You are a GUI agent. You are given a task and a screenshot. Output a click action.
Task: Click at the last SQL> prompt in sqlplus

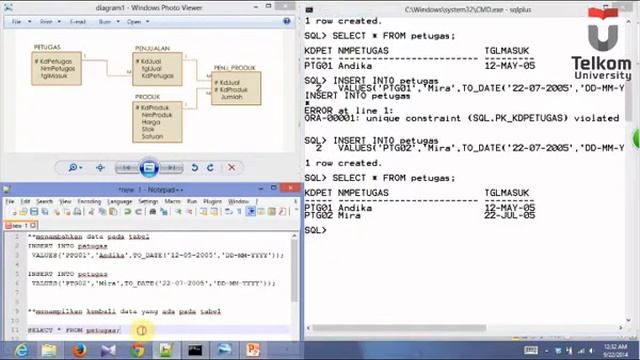point(316,230)
